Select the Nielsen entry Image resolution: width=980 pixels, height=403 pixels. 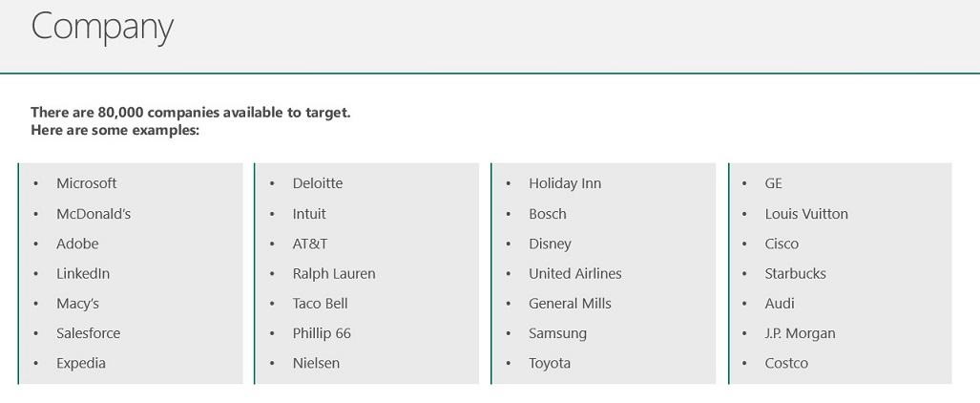pos(316,363)
